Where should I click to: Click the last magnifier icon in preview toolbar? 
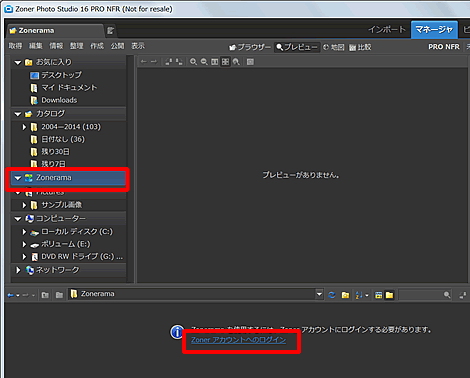(x=236, y=62)
